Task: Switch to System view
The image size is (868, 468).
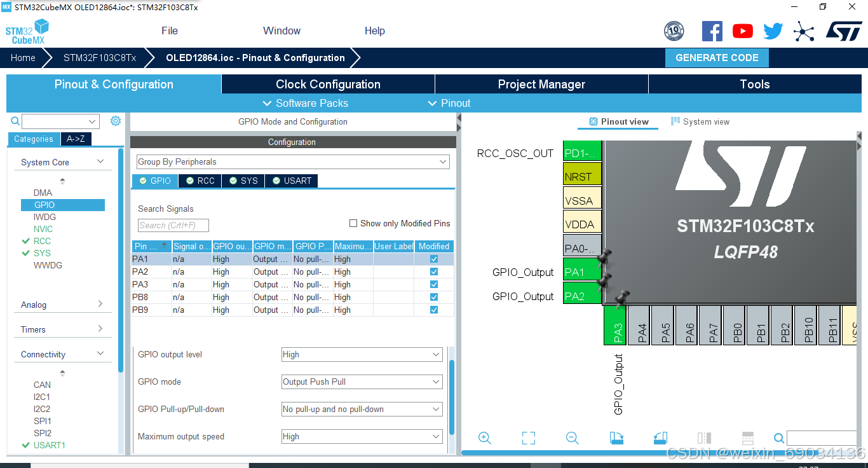Action: [x=700, y=121]
